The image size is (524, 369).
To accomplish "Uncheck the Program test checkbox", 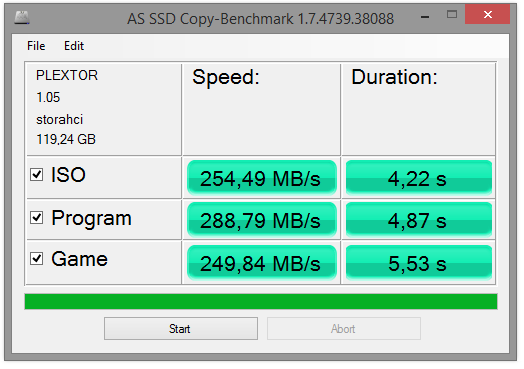I will 36,218.
